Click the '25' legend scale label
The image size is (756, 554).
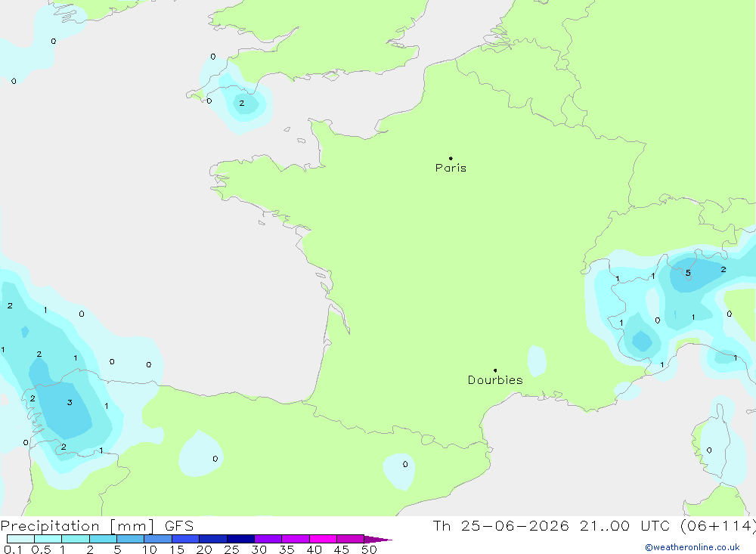(x=232, y=549)
